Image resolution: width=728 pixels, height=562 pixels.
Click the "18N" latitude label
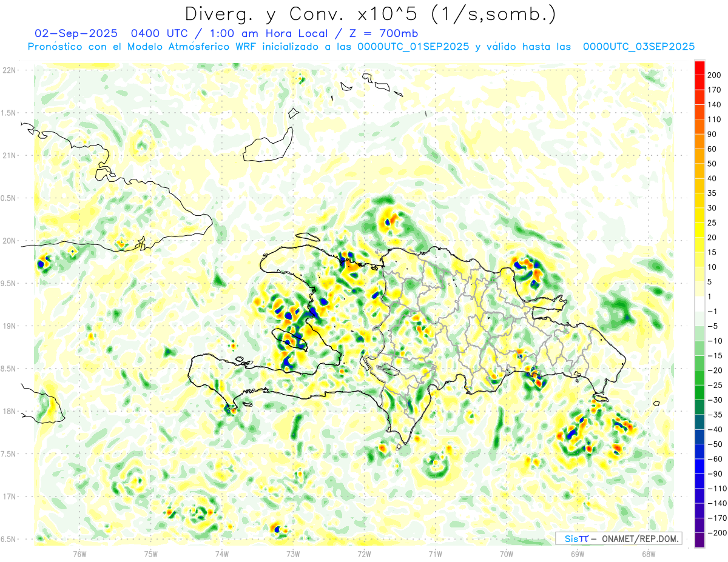pos(9,412)
